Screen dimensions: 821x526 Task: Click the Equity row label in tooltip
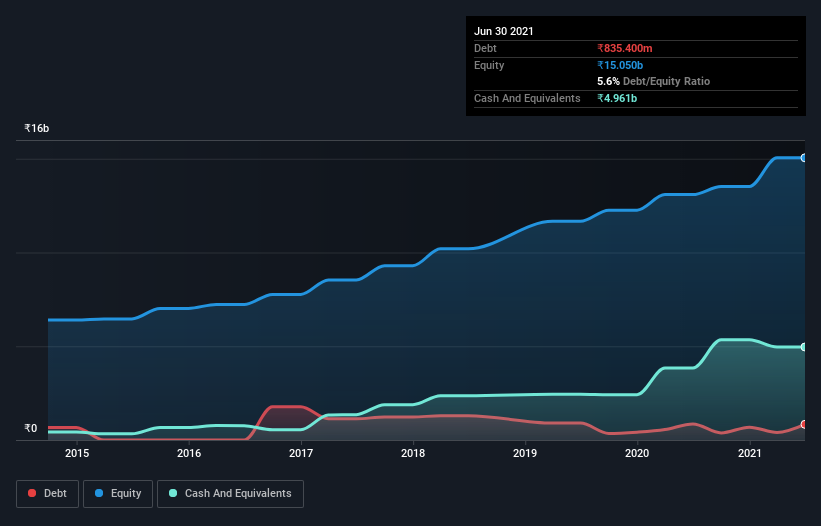pyautogui.click(x=489, y=65)
